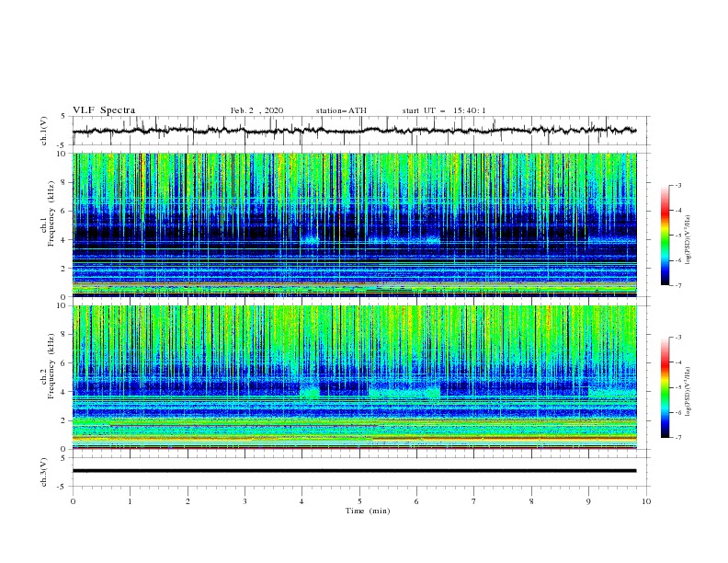Click the "Time (min)" axis title

click(x=368, y=511)
